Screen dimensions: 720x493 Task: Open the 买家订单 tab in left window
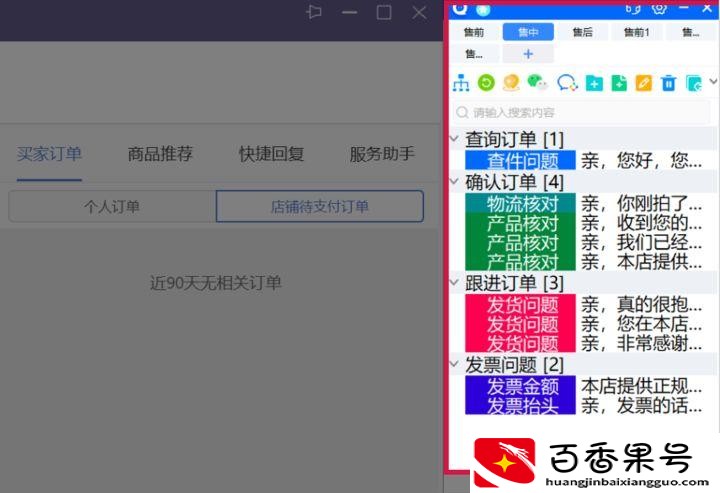(x=49, y=154)
